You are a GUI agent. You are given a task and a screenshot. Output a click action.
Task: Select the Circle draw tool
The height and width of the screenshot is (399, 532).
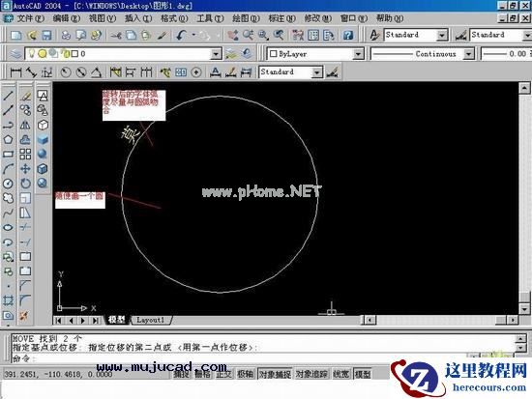tap(8, 184)
